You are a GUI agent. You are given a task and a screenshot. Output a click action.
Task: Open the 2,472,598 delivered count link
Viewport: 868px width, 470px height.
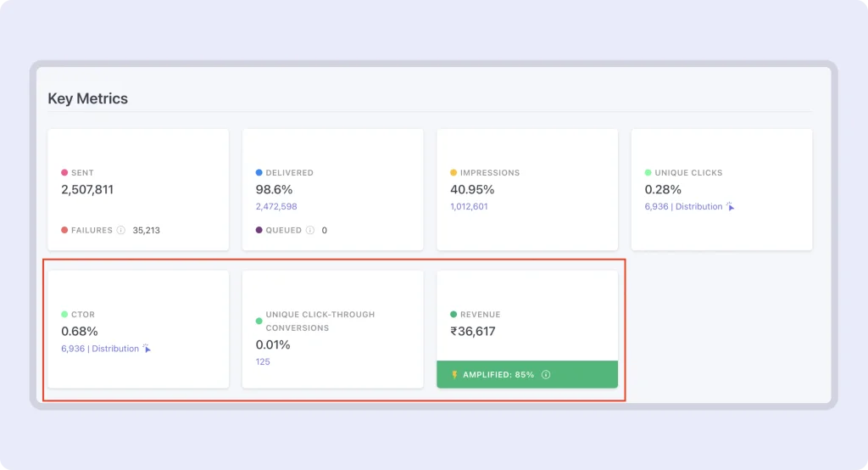click(276, 206)
